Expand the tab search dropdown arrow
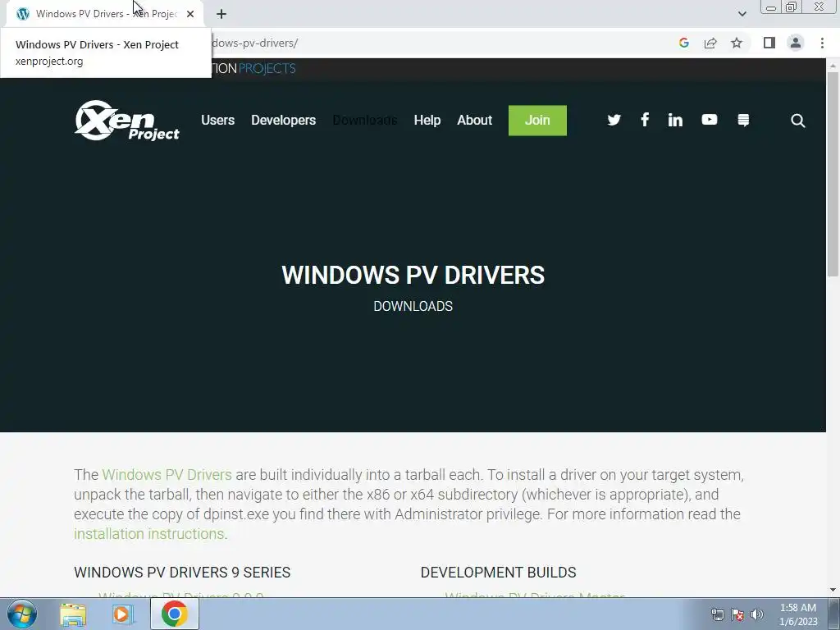Image resolution: width=840 pixels, height=630 pixels. click(x=742, y=14)
